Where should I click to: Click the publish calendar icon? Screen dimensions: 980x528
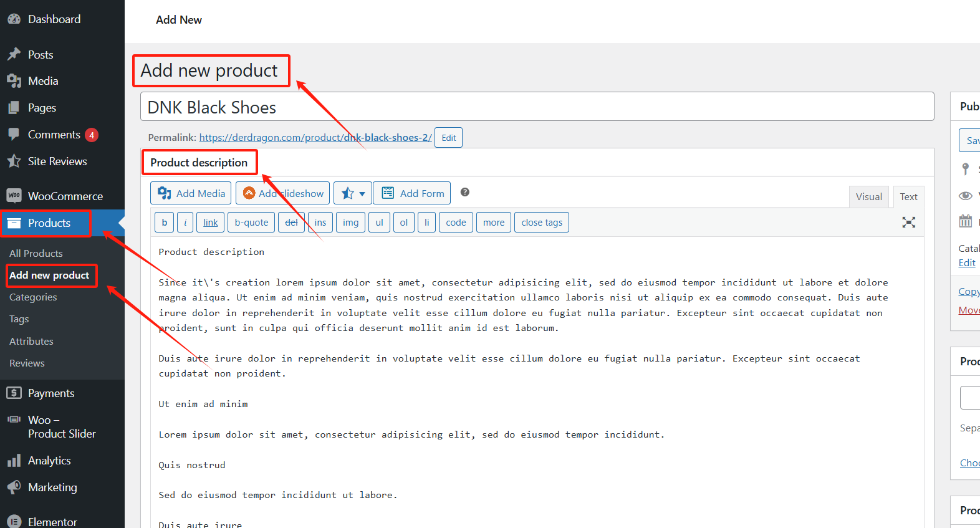tap(966, 221)
